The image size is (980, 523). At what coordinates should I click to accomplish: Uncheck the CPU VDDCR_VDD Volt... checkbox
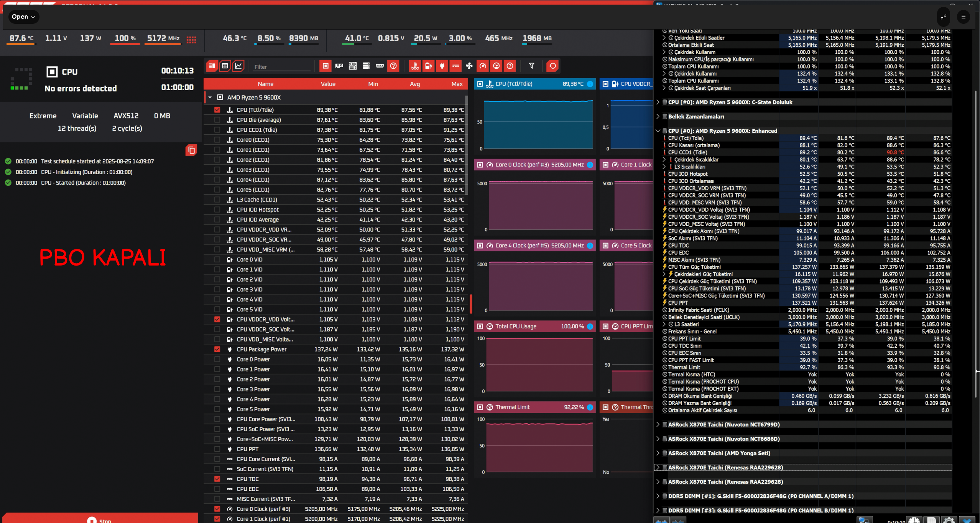(217, 319)
